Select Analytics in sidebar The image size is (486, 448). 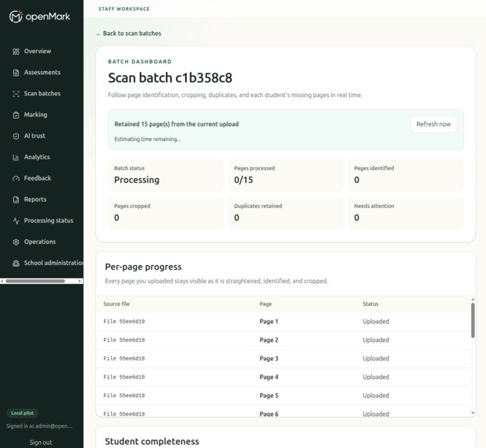[x=37, y=157]
